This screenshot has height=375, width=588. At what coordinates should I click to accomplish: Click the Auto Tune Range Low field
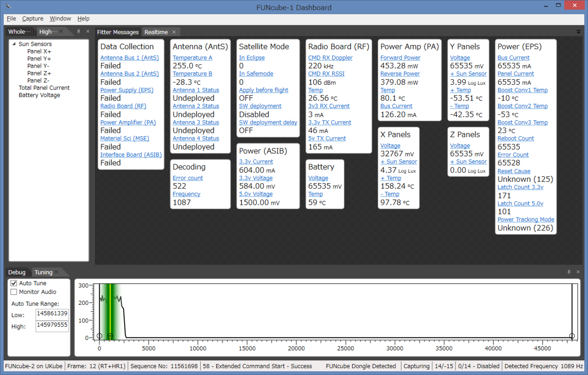[52, 315]
